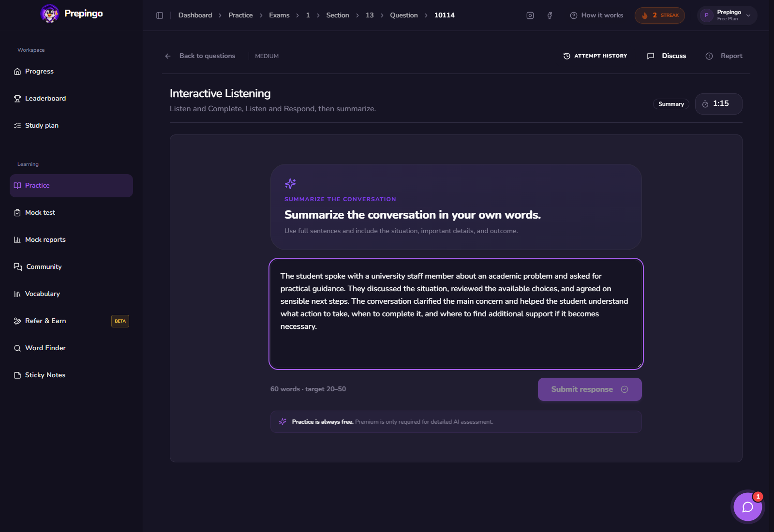Screen dimensions: 774x532
Task: Open Progress in the sidebar
Action: point(71,72)
